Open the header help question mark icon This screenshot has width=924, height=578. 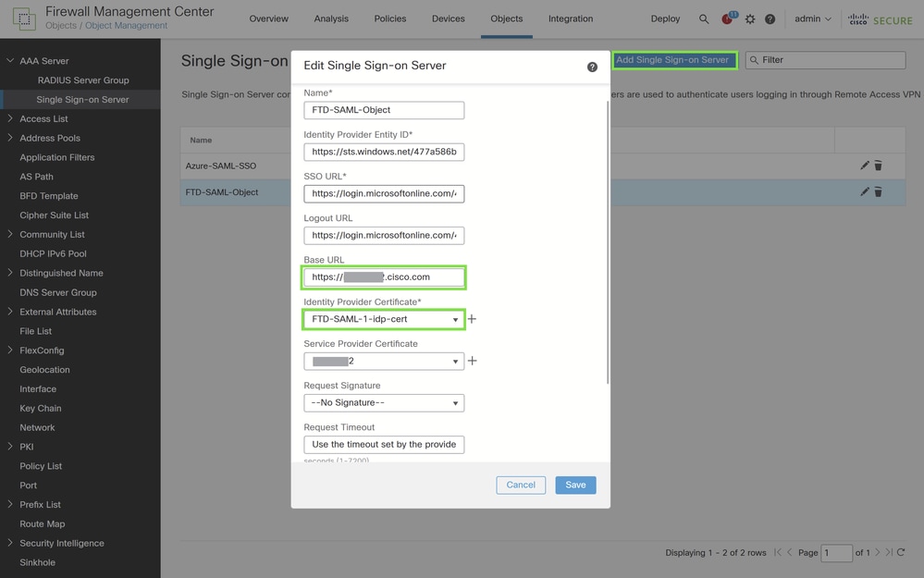tap(770, 18)
